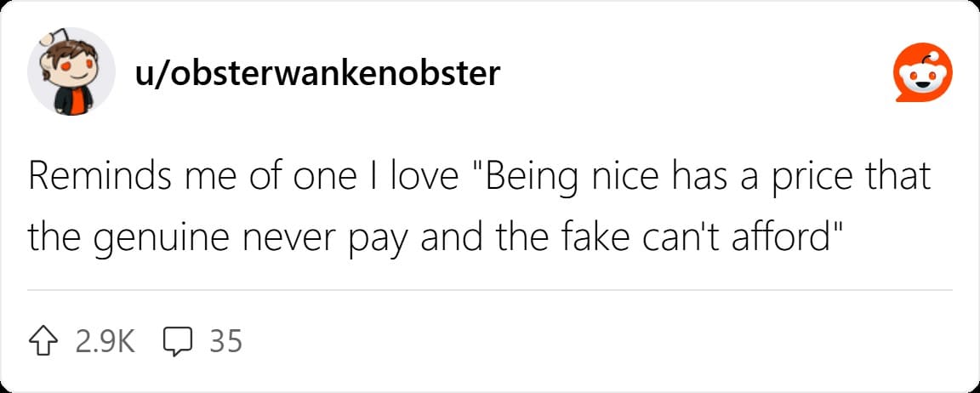Open the user's Snoo avatar picture
Image resolution: width=980 pixels, height=393 pixels.
tap(70, 73)
